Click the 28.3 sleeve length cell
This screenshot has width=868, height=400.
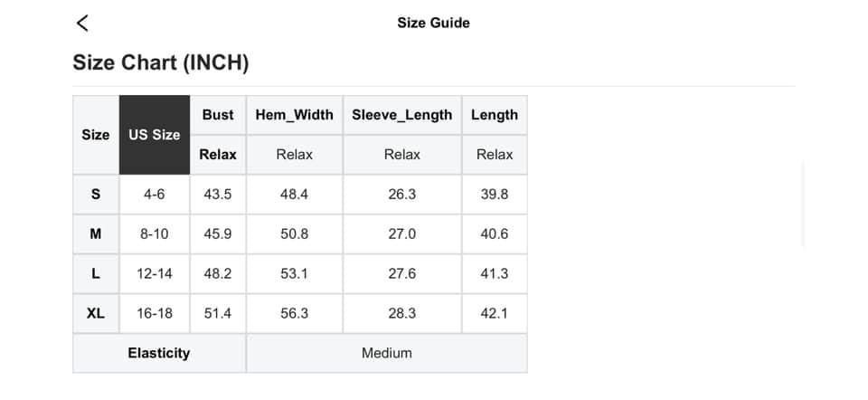401,313
